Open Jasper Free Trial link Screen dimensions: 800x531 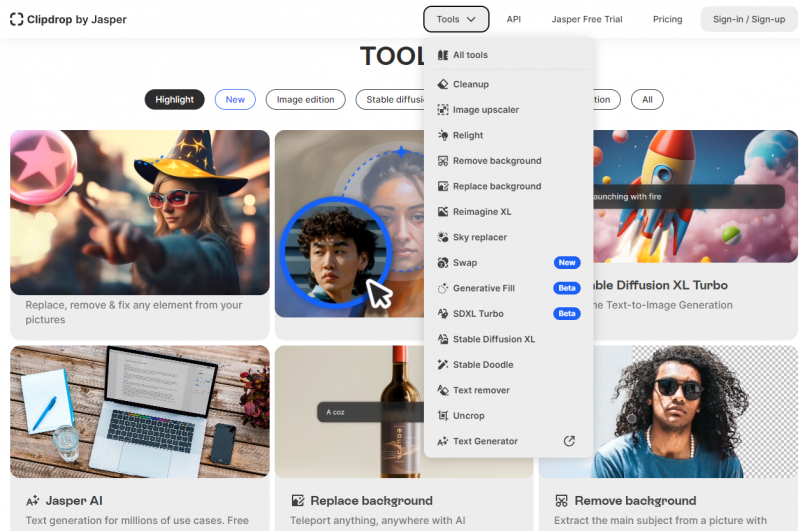[587, 19]
